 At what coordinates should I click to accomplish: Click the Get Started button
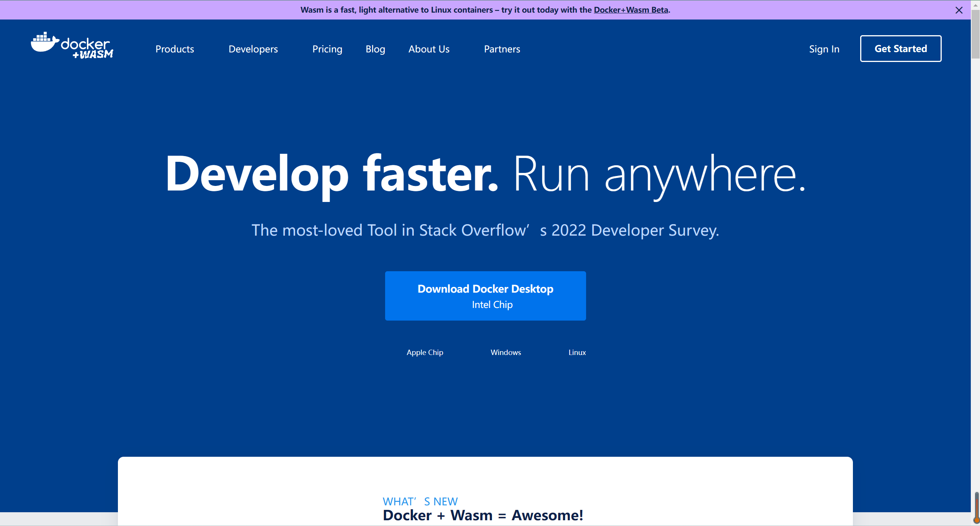pyautogui.click(x=901, y=49)
